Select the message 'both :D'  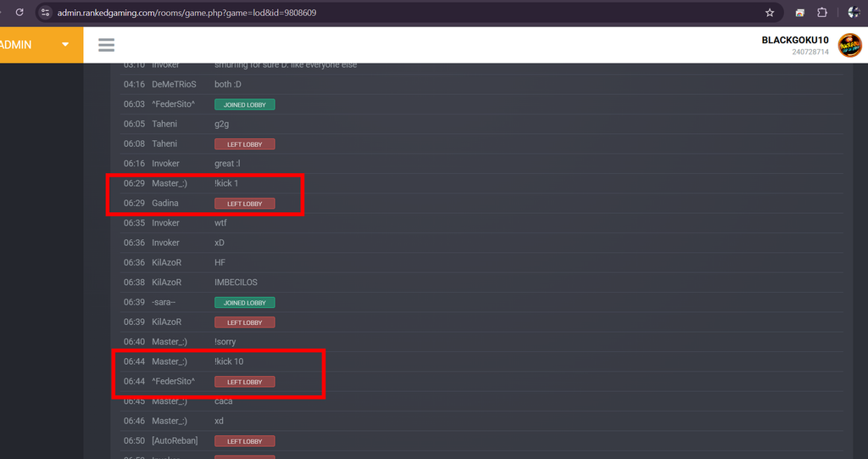click(x=227, y=84)
